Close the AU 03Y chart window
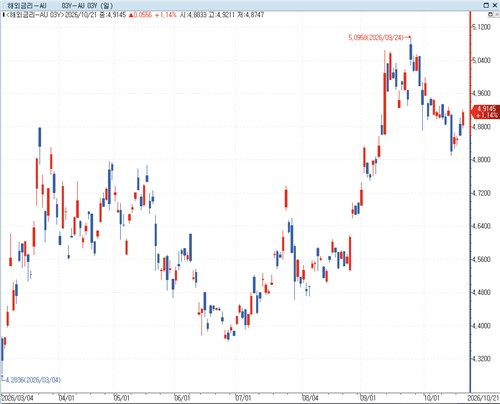The height and width of the screenshot is (404, 500). point(495,5)
